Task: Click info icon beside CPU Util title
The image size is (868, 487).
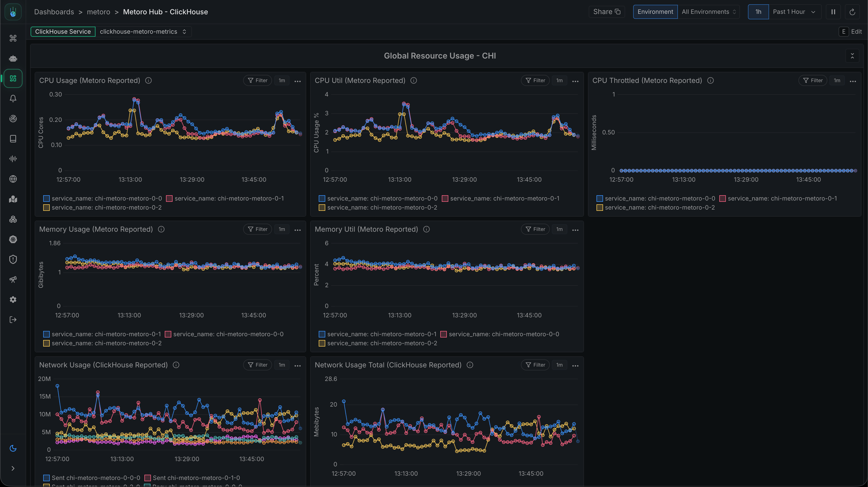Action: [413, 81]
